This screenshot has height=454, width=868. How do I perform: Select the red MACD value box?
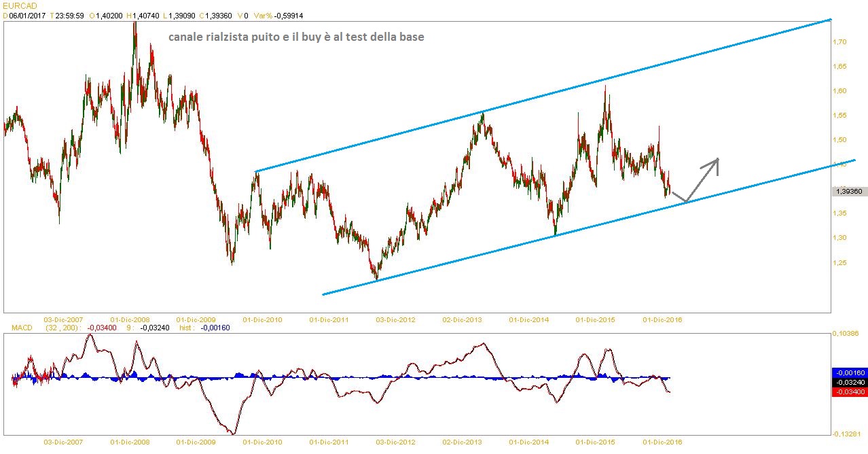(848, 391)
